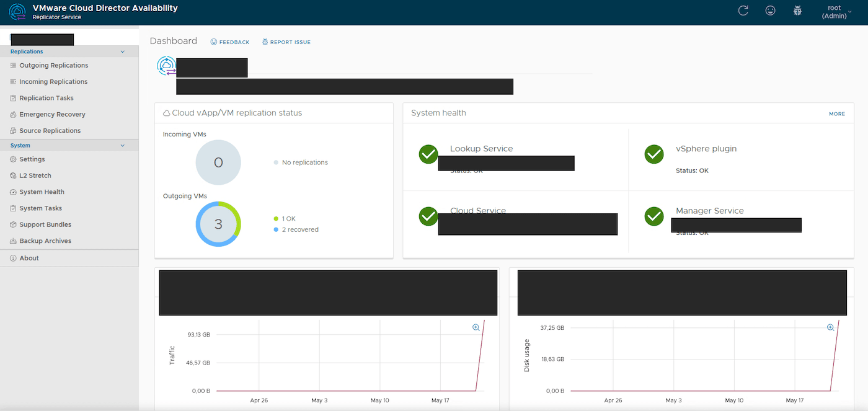
Task: Click the cloud icon in replication status header
Action: pos(166,113)
